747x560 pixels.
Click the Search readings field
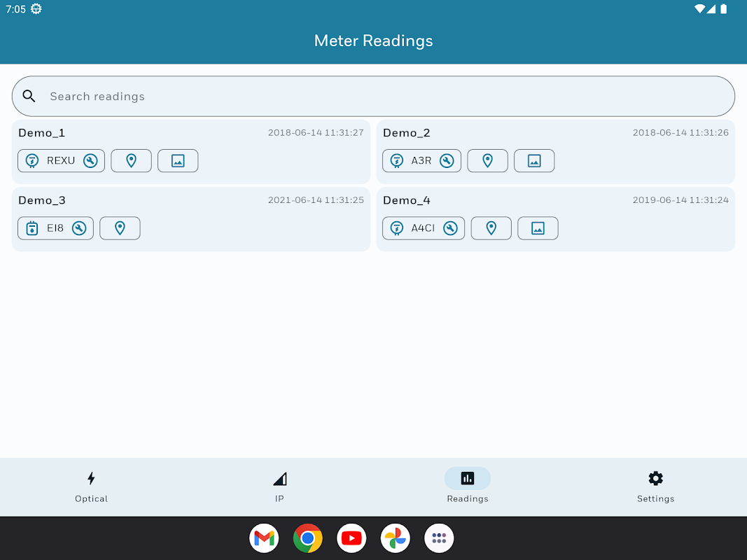pyautogui.click(x=374, y=96)
